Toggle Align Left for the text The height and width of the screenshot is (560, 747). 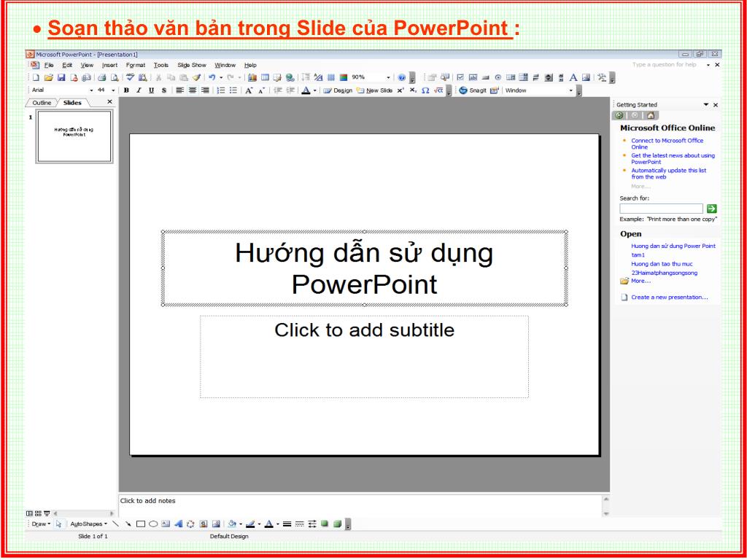pos(179,90)
